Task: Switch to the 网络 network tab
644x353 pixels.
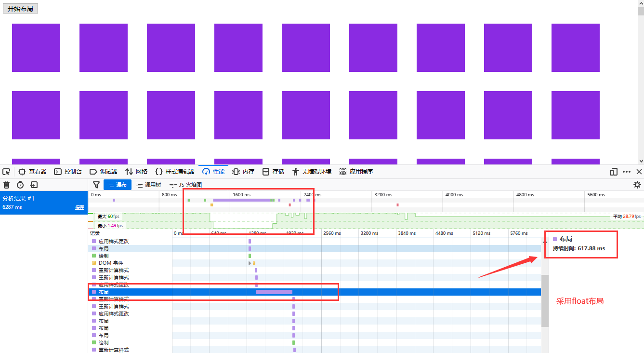Action: click(x=136, y=172)
